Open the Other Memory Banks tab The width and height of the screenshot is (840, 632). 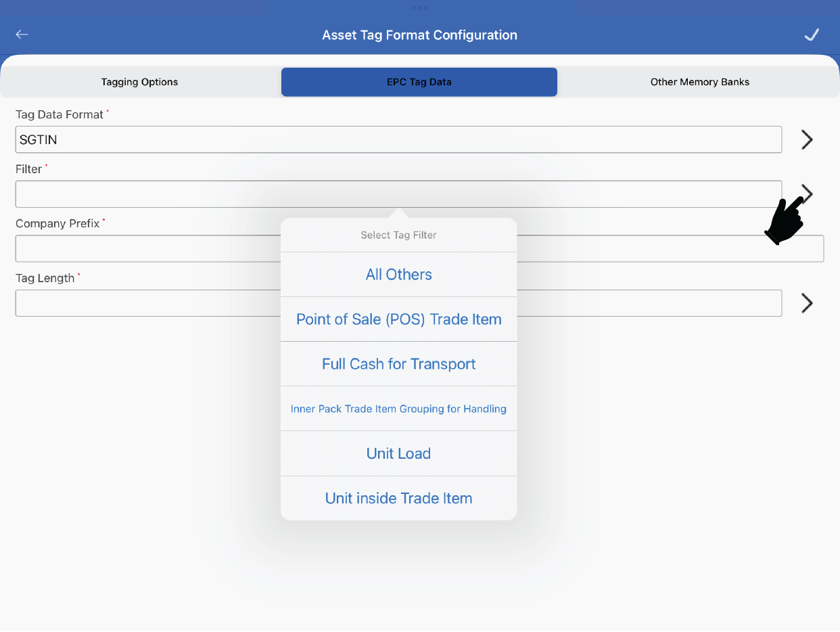point(700,82)
